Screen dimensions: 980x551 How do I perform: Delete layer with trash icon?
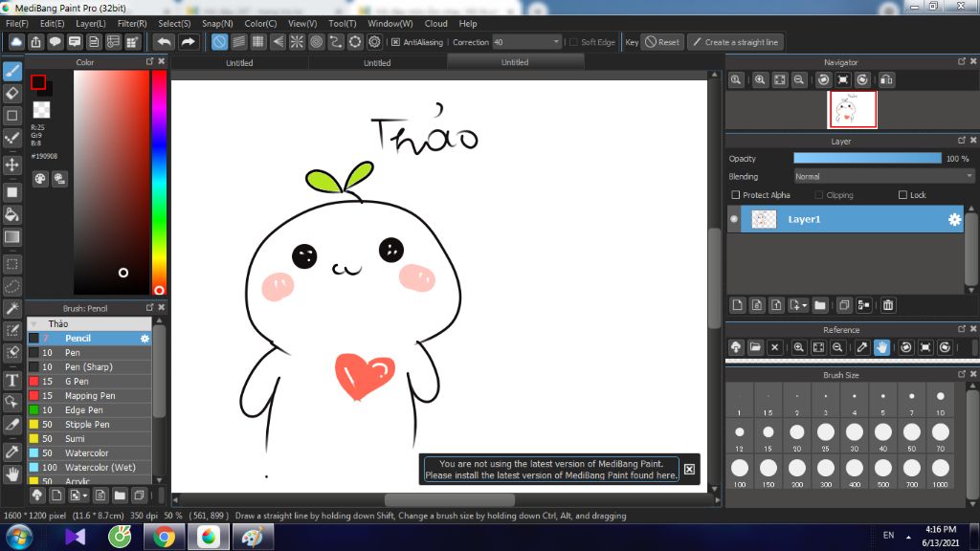point(888,305)
